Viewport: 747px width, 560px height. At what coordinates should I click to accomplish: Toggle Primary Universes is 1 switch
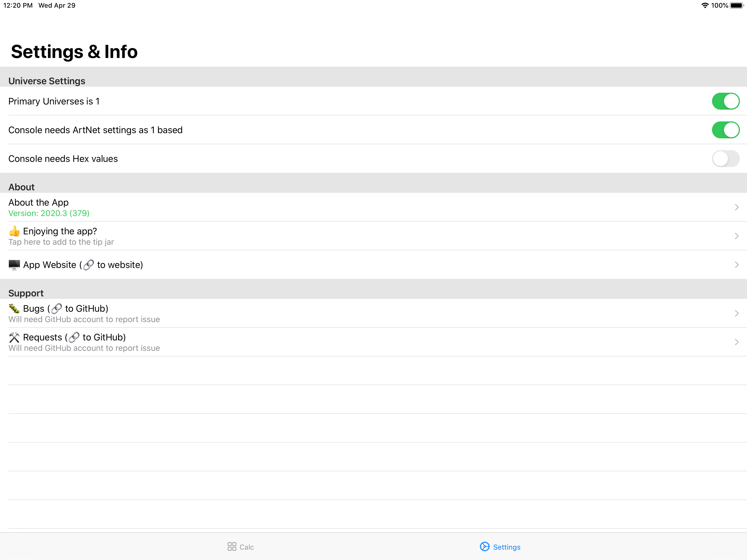[725, 101]
